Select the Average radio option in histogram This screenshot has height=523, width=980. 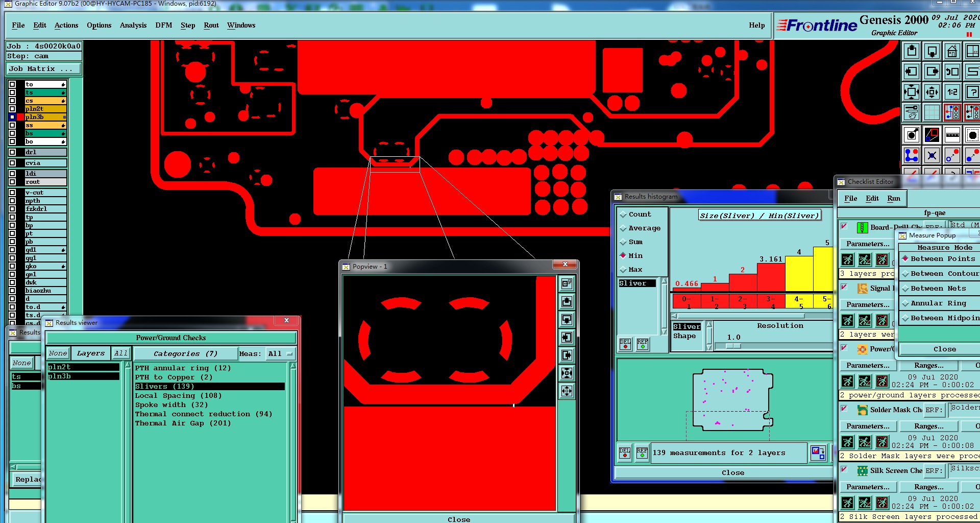[640, 228]
